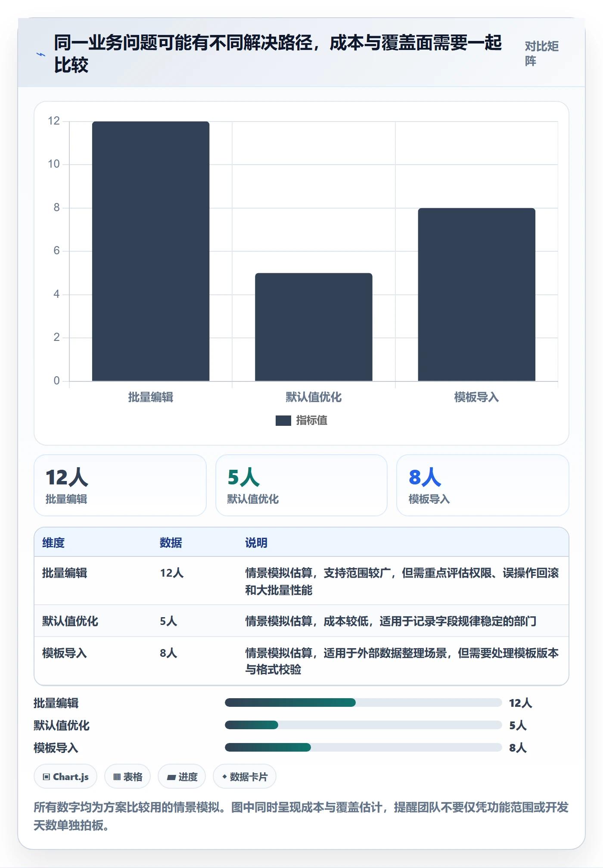
Task: Click the 批量编辑 bar in the chart
Action: [x=151, y=251]
